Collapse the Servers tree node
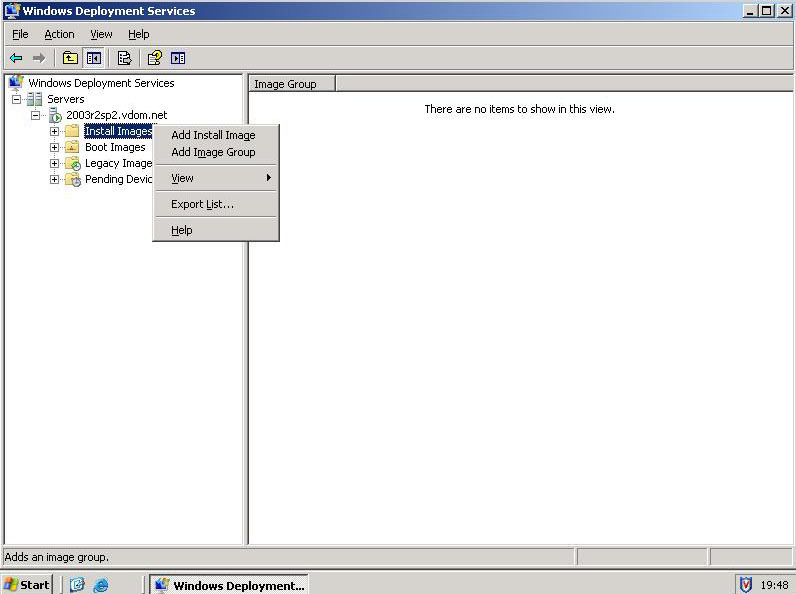 [17, 99]
